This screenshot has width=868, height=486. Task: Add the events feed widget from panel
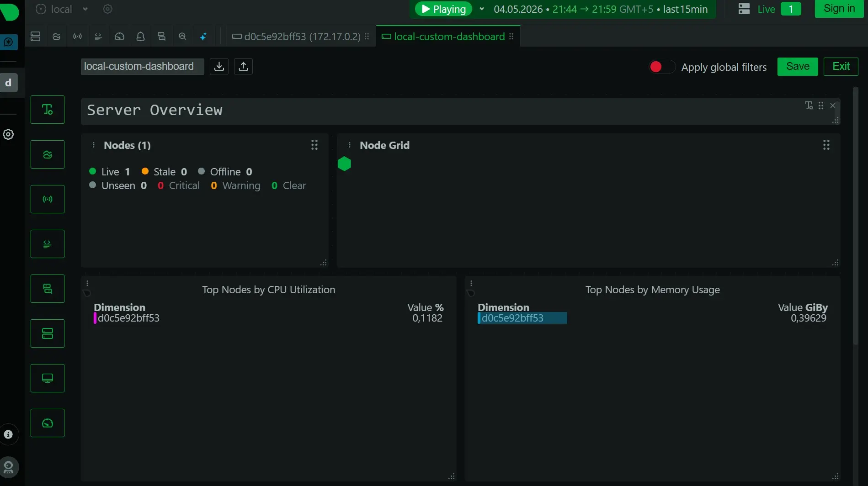(48, 289)
